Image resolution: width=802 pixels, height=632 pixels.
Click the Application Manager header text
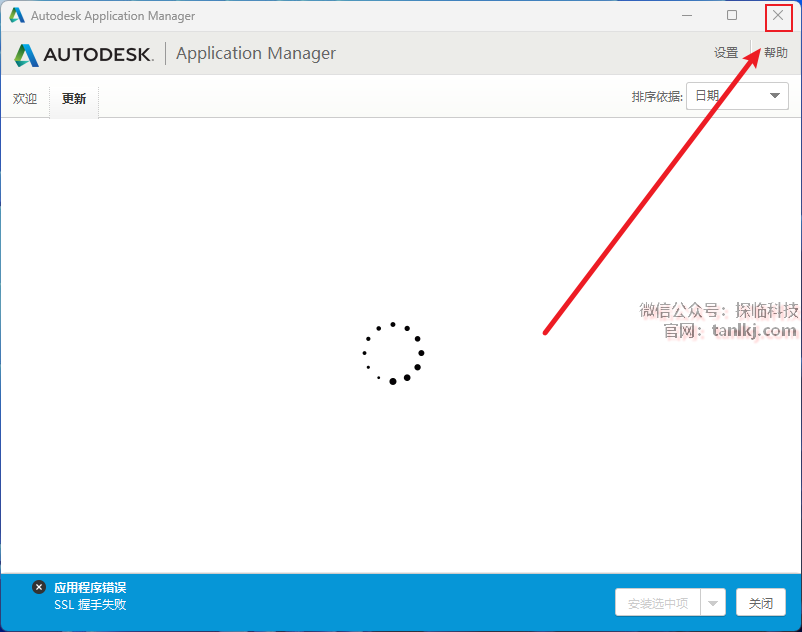pyautogui.click(x=256, y=54)
